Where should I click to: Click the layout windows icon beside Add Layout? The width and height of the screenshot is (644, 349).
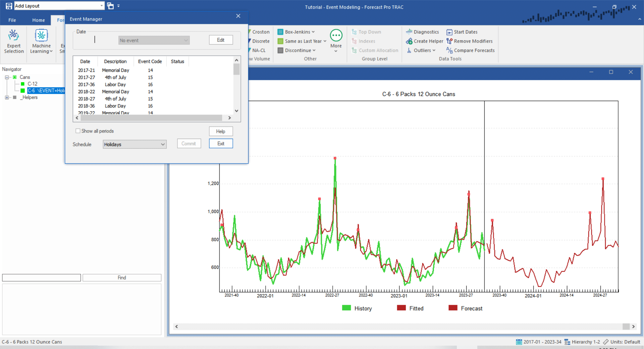coord(110,6)
